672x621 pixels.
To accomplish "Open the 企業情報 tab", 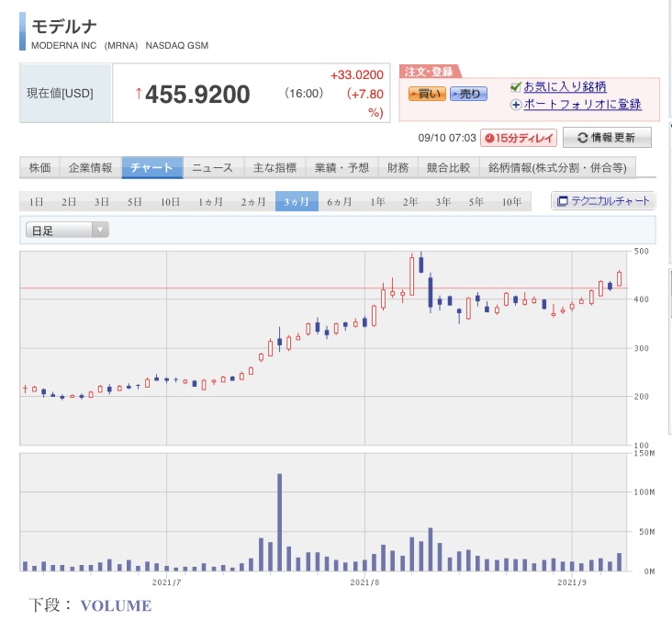I will [x=91, y=168].
